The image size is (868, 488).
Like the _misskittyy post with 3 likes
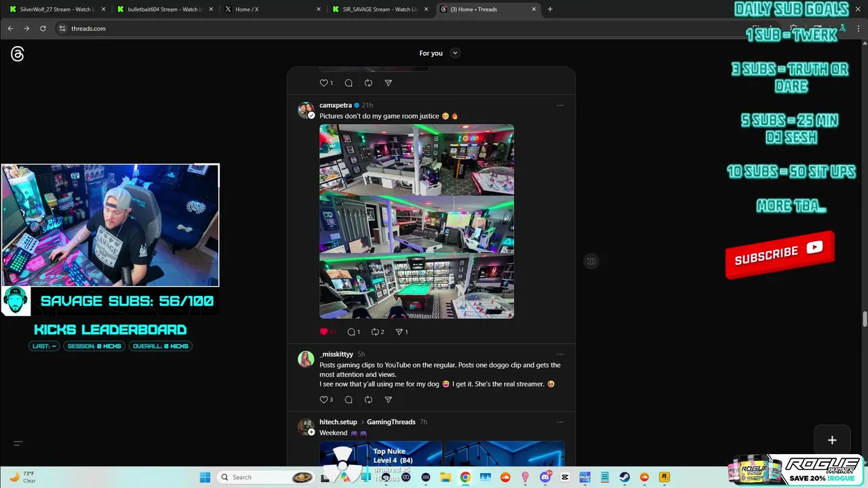[323, 399]
